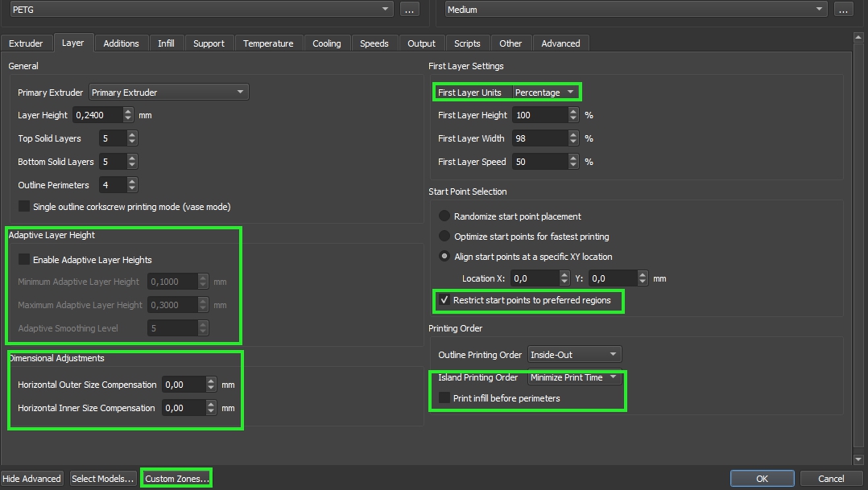
Task: Click the ellipsis button beside Medium quality
Action: pos(843,10)
